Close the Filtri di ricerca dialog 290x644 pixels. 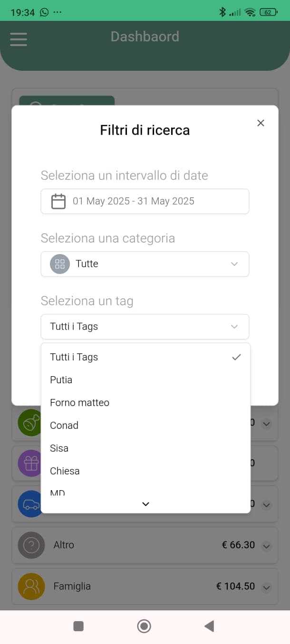tap(261, 123)
